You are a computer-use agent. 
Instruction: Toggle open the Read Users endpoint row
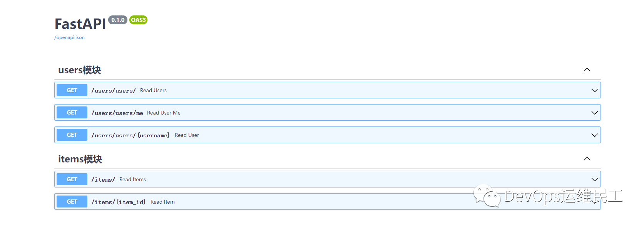point(594,90)
